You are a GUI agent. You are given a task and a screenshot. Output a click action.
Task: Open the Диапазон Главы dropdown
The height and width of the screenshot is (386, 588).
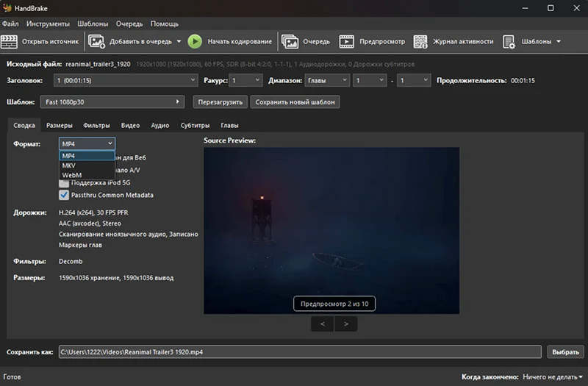coord(327,80)
